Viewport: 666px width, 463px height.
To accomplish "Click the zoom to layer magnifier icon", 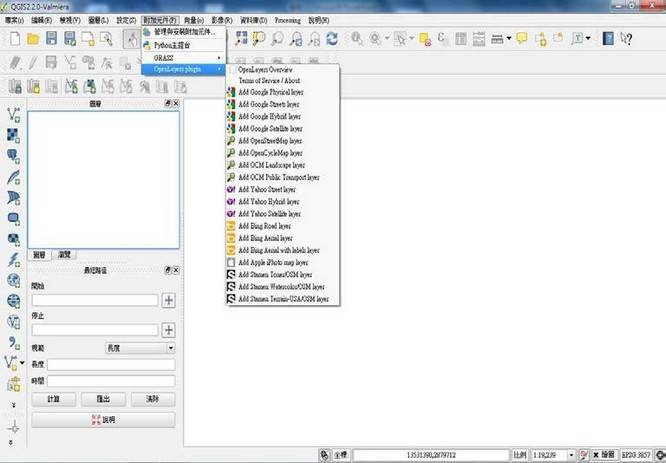I will [277, 39].
